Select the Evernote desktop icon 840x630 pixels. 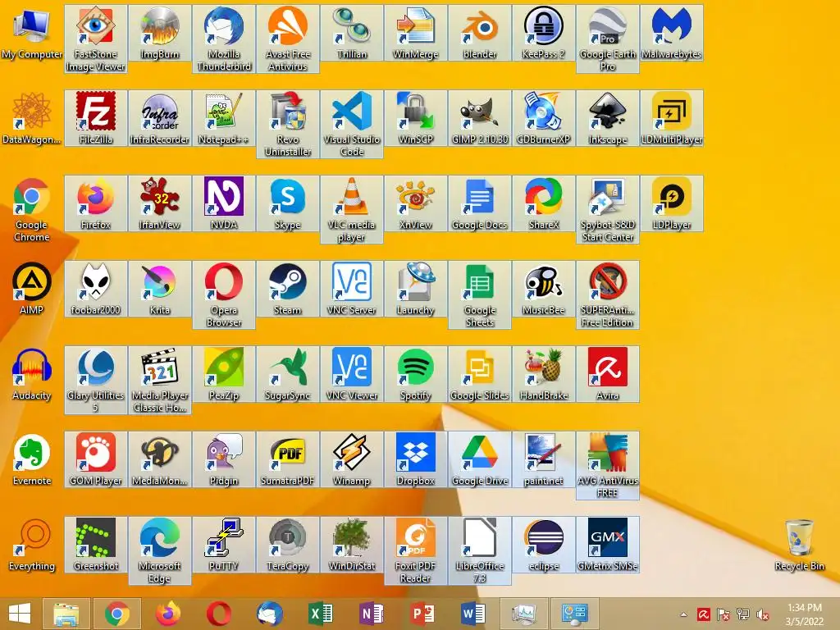pyautogui.click(x=32, y=459)
